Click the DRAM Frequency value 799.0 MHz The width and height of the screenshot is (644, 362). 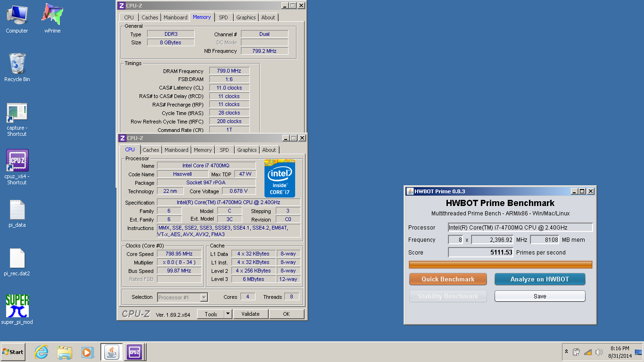[229, 71]
